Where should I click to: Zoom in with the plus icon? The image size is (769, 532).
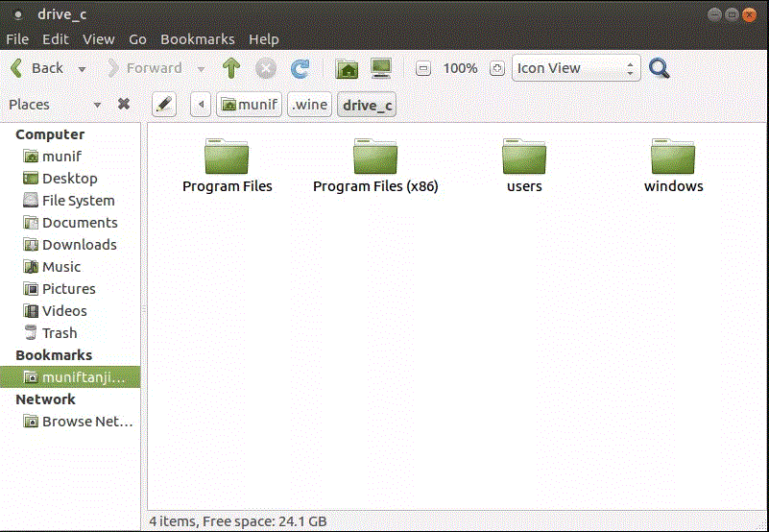496,68
